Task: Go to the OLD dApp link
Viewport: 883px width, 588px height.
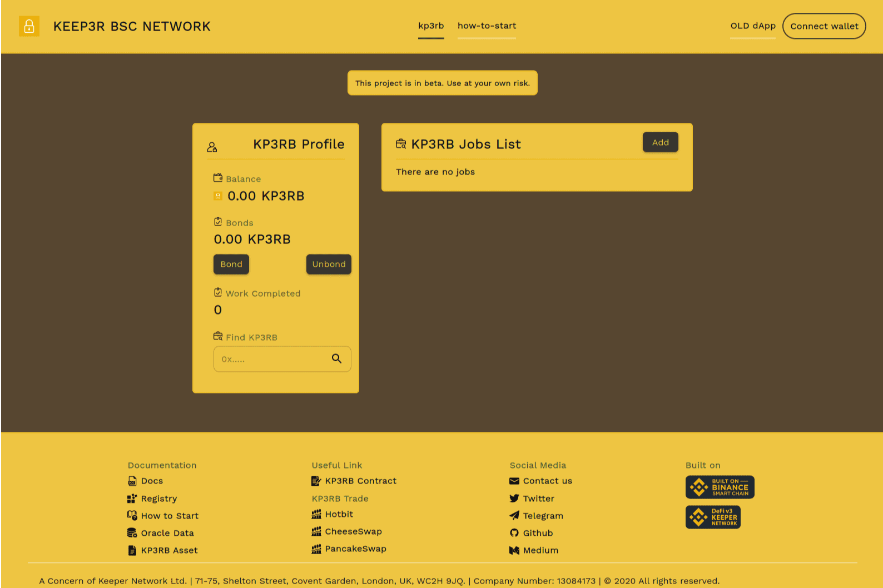Action: pyautogui.click(x=753, y=26)
